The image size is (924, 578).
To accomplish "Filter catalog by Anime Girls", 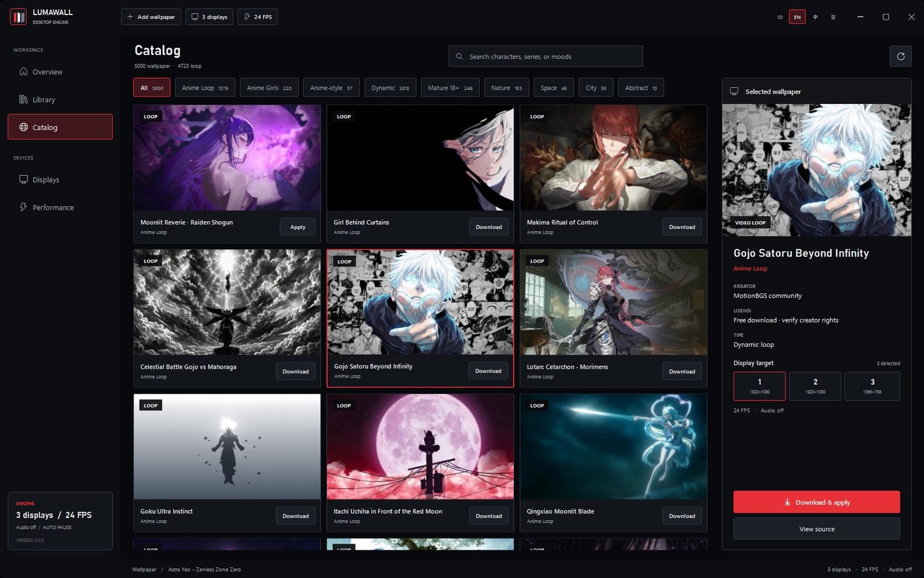I will [x=269, y=88].
